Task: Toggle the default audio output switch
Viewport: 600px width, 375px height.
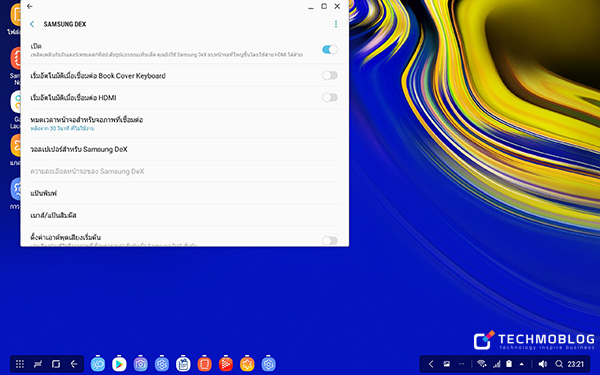Action: (329, 240)
